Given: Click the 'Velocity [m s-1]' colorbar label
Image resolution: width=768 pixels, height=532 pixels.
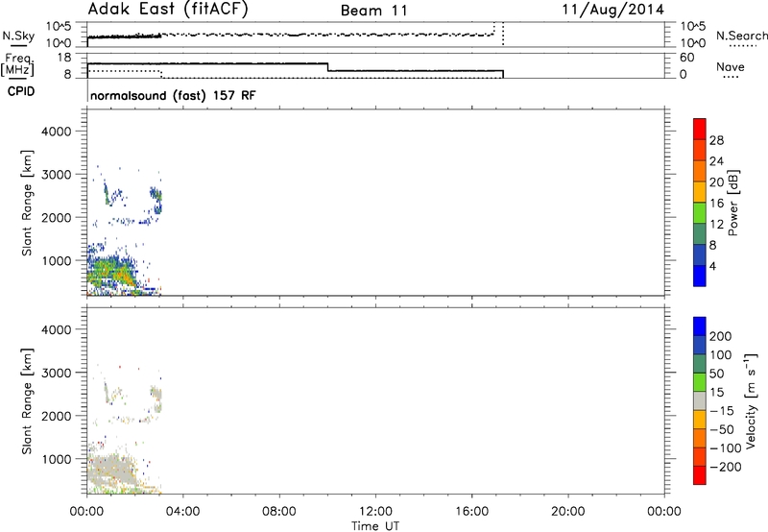Looking at the screenshot, I should click(751, 400).
